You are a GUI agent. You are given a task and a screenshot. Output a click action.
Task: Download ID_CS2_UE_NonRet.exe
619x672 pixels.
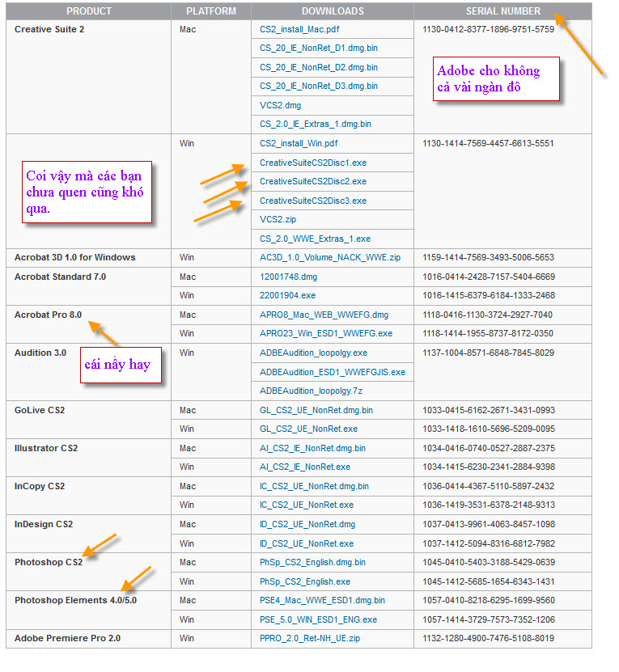[x=307, y=544]
